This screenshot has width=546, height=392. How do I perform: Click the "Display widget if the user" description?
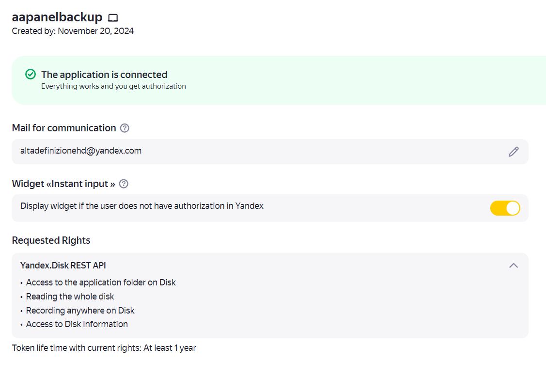pos(142,206)
